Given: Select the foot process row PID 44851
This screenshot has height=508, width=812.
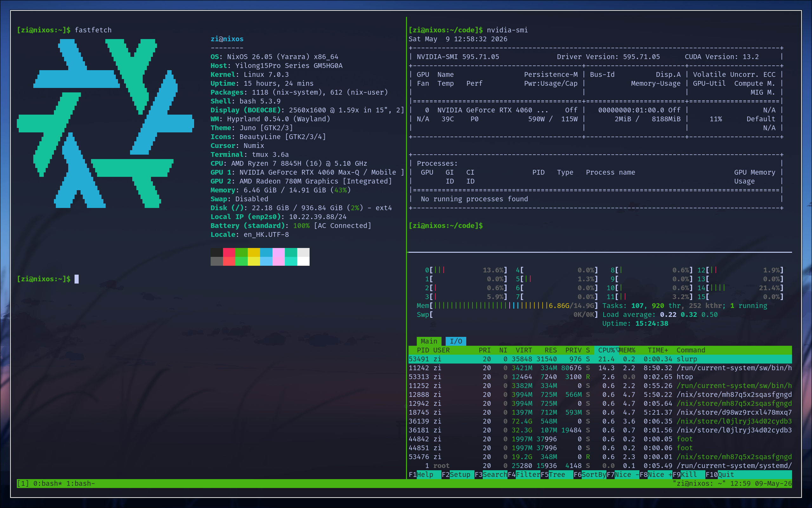Looking at the screenshot, I should [x=600, y=448].
